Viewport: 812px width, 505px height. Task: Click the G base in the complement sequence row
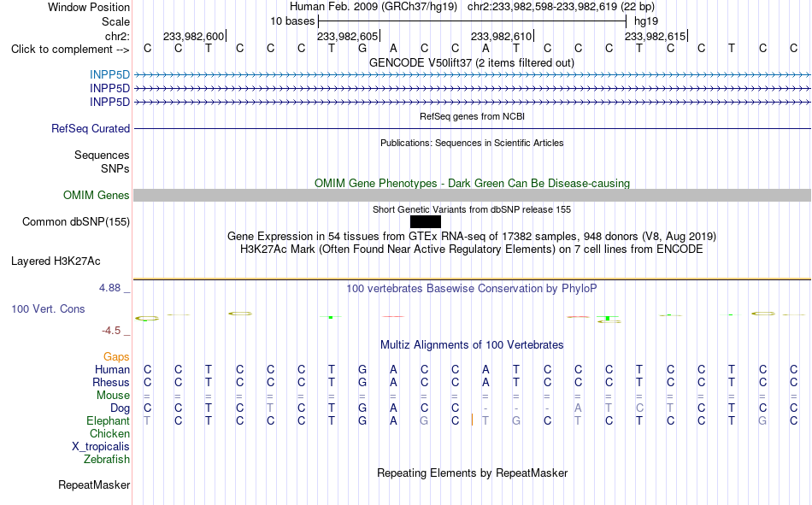[x=362, y=49]
